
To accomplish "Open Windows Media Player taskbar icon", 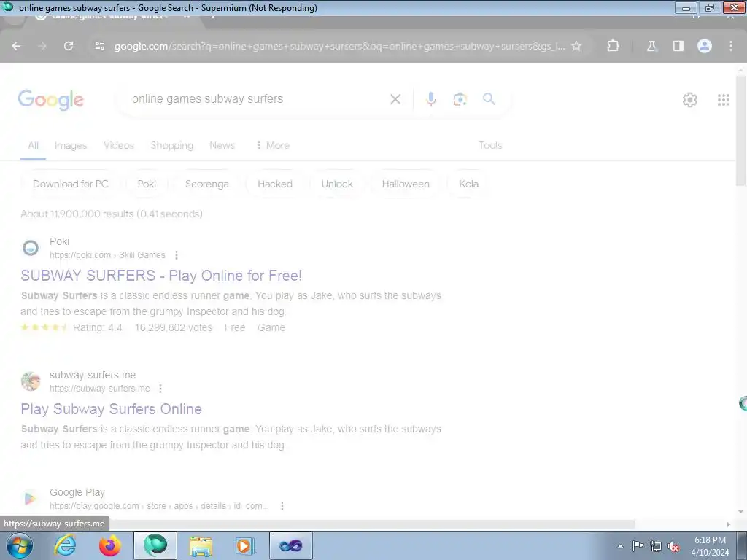I will pyautogui.click(x=245, y=545).
